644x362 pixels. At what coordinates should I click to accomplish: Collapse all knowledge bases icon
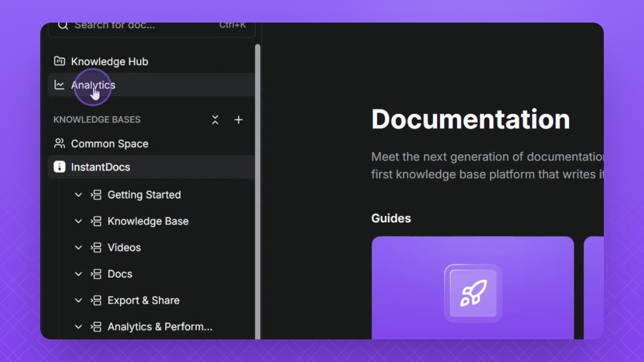[215, 120]
